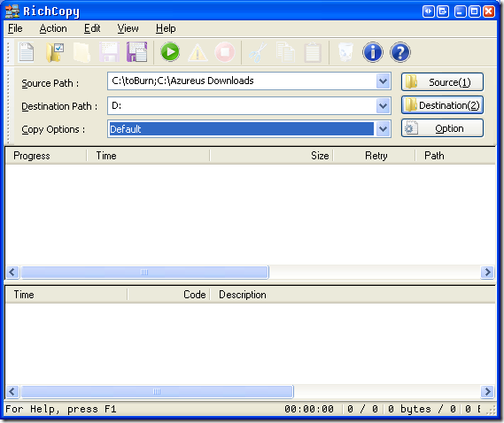Screen dimensions: 504x423
Task: Click the Option button
Action: click(442, 128)
